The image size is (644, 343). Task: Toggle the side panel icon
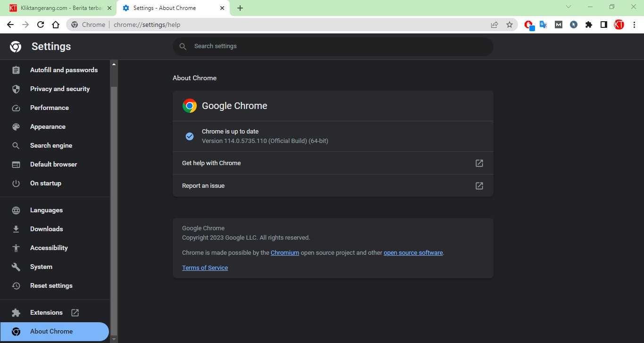pos(604,25)
